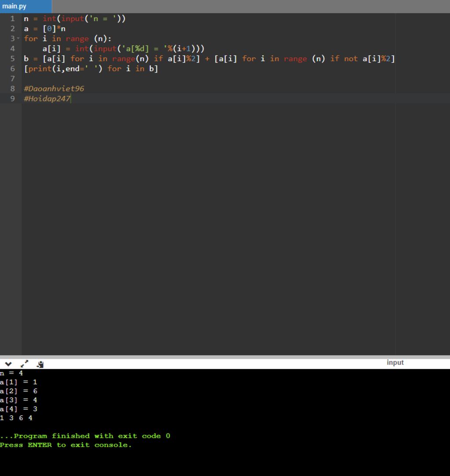Click 'n = 4' console line

11,373
